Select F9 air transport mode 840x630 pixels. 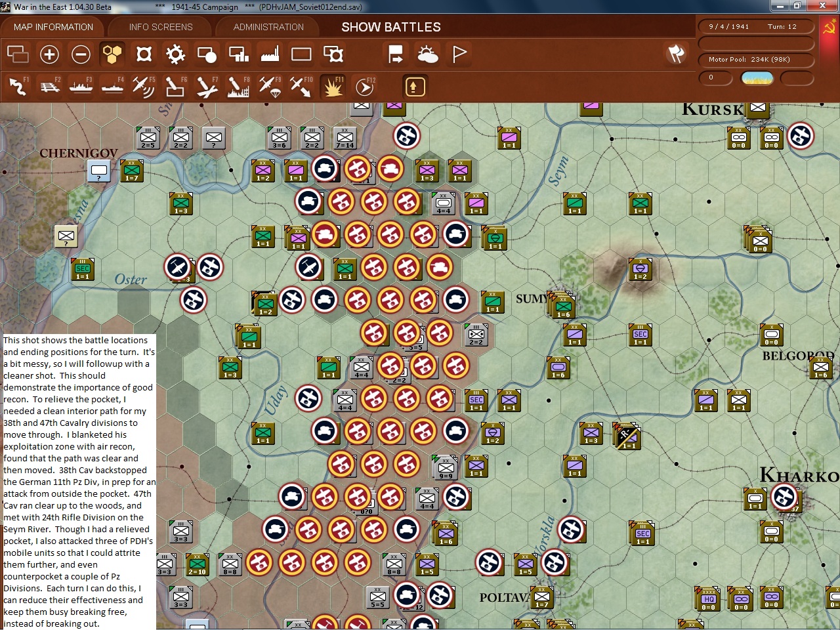270,86
